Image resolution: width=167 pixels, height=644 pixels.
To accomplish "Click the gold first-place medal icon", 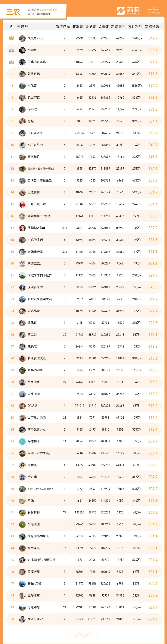I will tap(11, 38).
